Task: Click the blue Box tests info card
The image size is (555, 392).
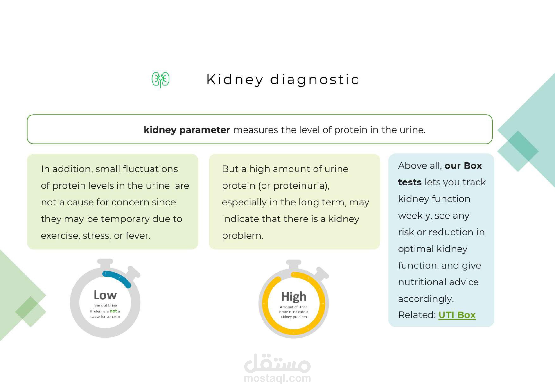Action: coord(441,240)
